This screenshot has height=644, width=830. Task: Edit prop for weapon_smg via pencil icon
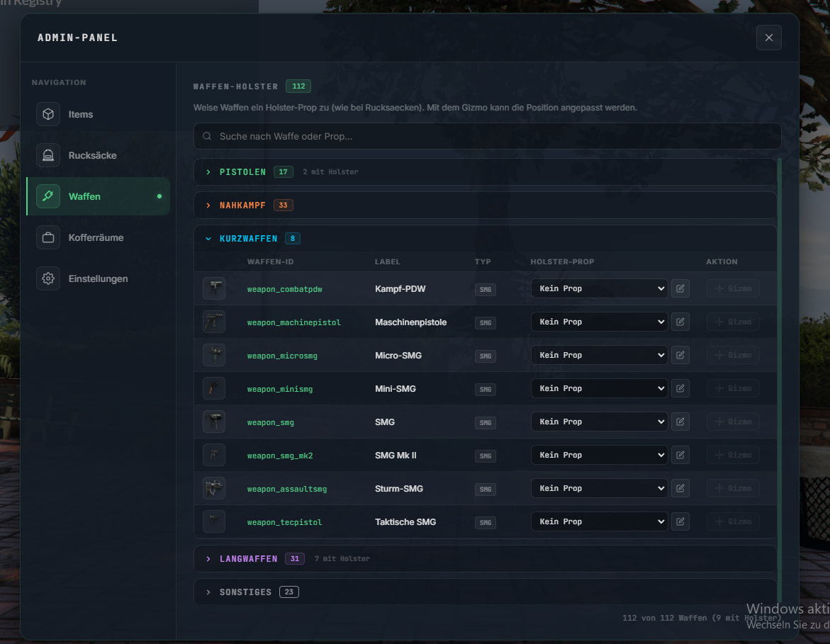pos(680,422)
